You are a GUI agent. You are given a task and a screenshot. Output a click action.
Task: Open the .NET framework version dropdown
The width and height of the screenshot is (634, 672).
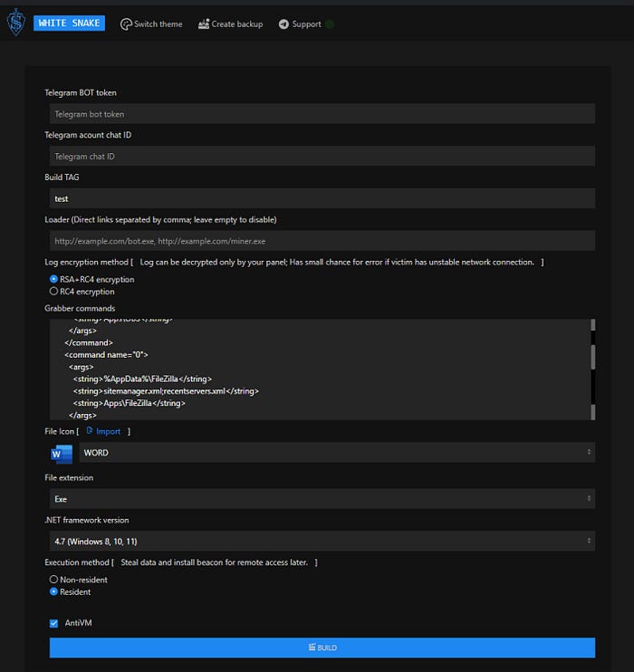[322, 542]
